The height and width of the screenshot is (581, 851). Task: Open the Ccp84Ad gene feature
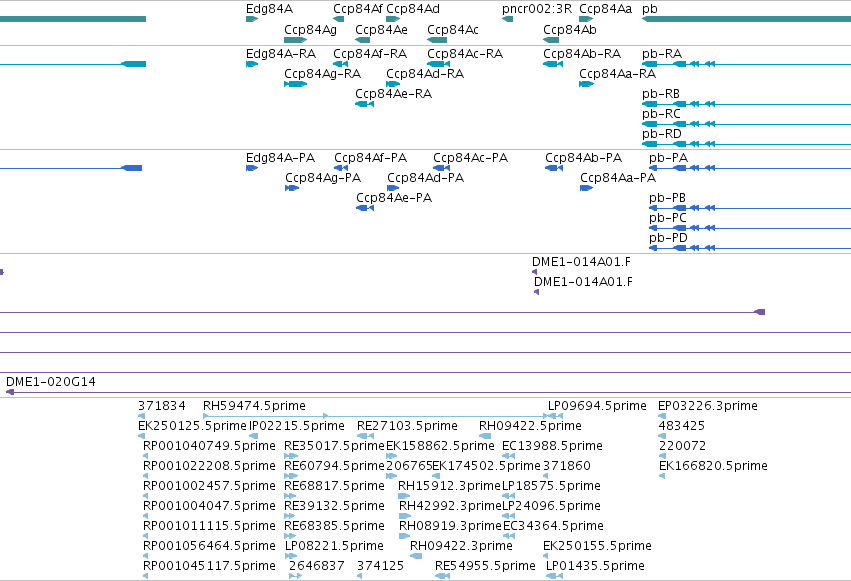[393, 19]
